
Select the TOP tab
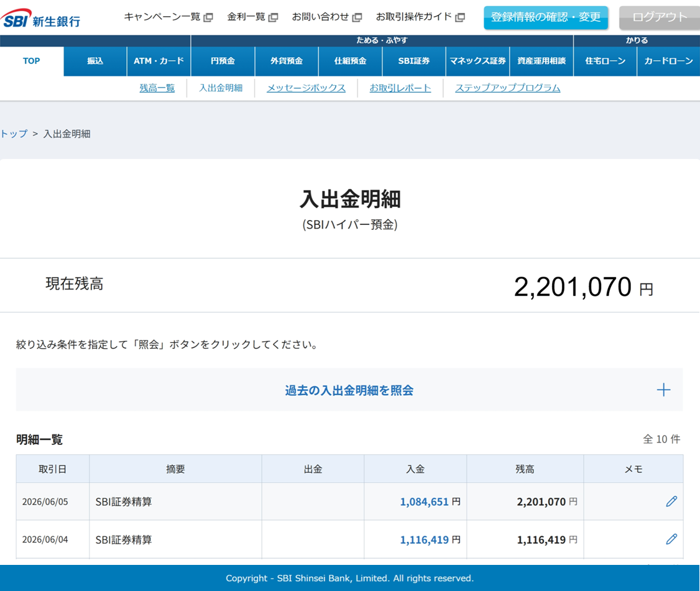pos(32,61)
